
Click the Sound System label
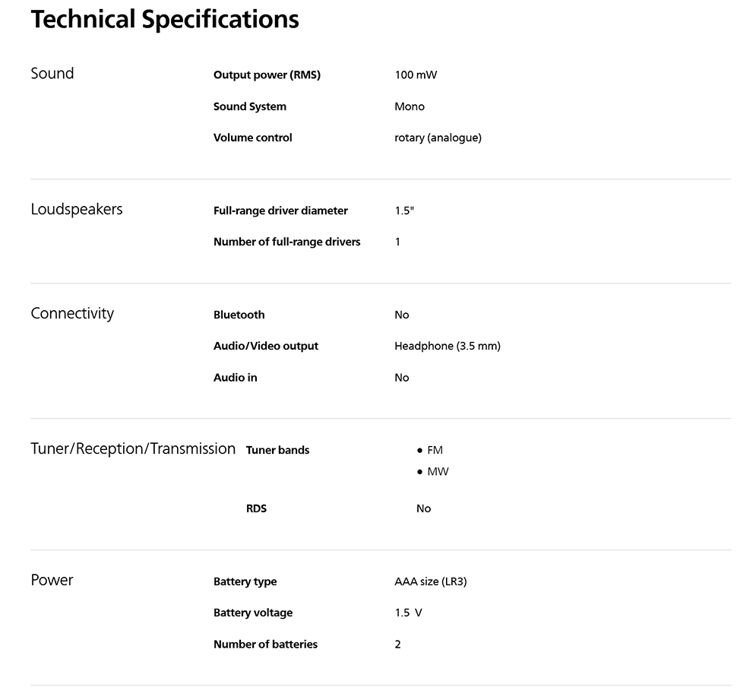[x=250, y=106]
